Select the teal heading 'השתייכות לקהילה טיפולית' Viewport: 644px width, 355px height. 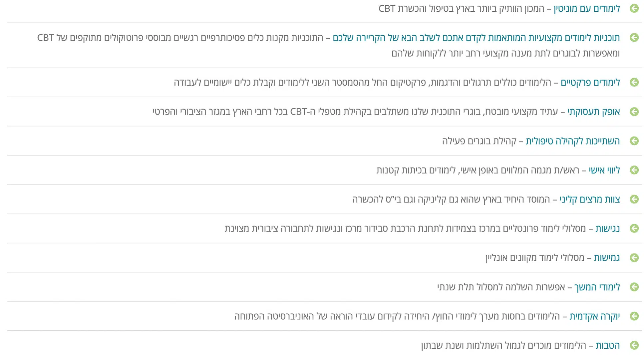coord(573,141)
